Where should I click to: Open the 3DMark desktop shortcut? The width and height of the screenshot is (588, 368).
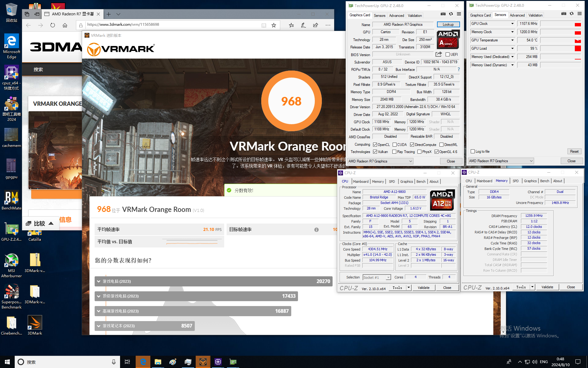(x=35, y=325)
